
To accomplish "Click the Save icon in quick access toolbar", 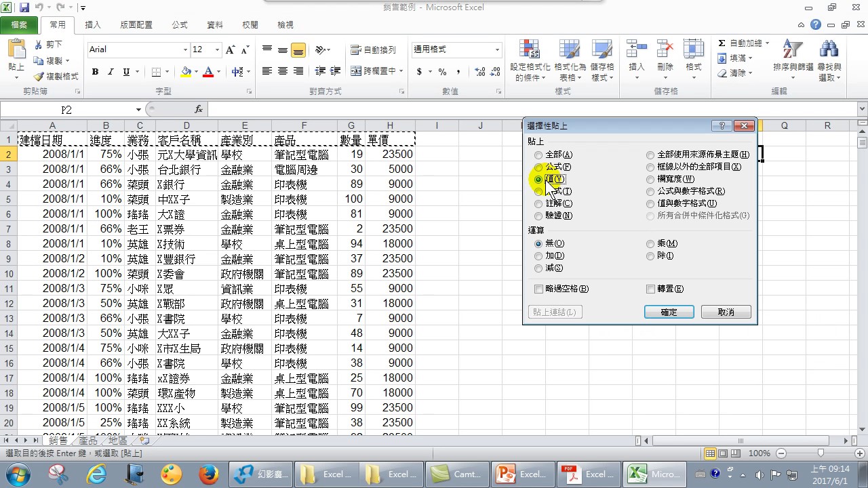I will 24,8.
